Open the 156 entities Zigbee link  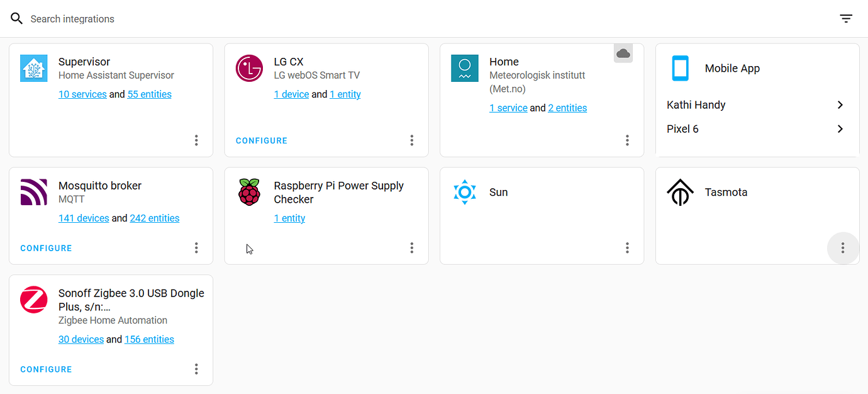(149, 339)
